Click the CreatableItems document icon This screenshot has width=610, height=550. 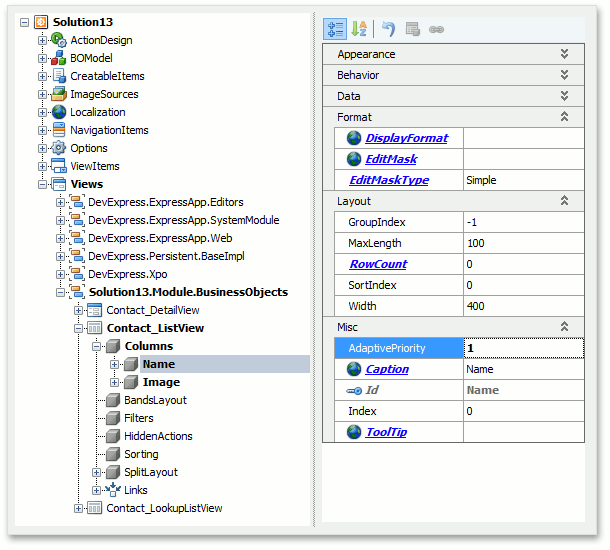click(x=59, y=76)
